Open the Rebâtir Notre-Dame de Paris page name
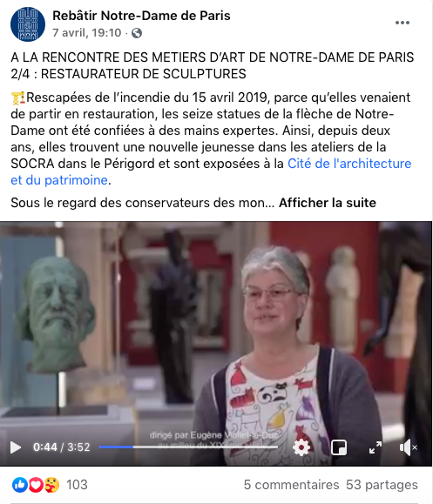The image size is (433, 504). tap(141, 16)
